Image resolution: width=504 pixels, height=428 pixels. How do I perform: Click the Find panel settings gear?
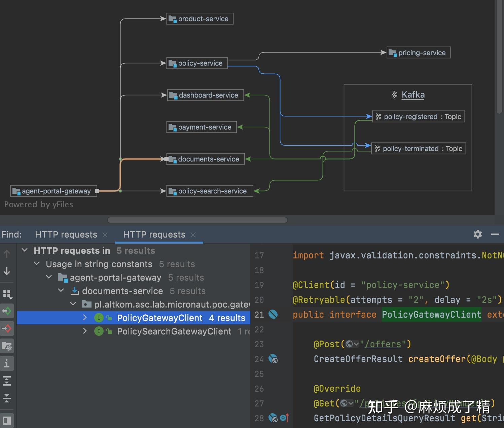(477, 234)
